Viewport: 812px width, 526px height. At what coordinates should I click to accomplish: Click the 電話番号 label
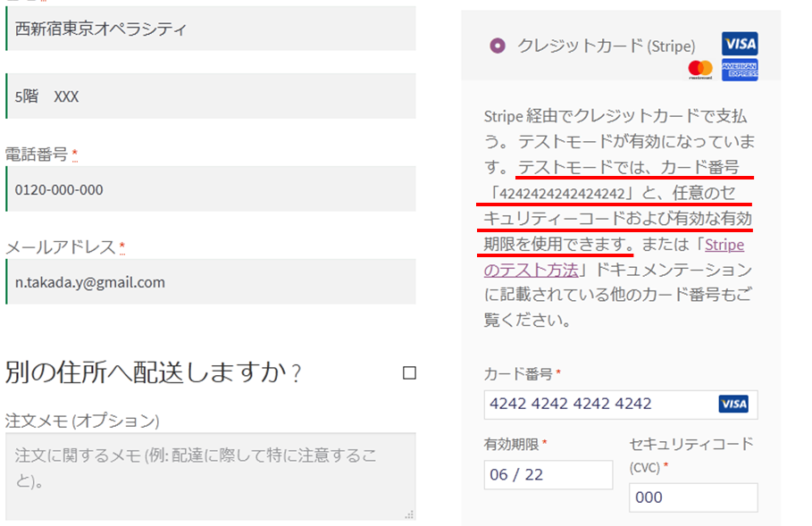(37, 154)
